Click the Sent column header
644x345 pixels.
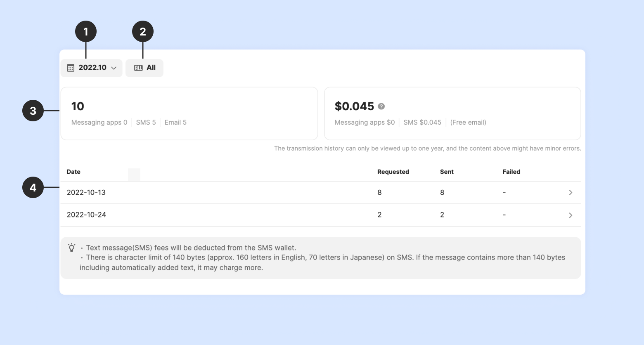[447, 172]
